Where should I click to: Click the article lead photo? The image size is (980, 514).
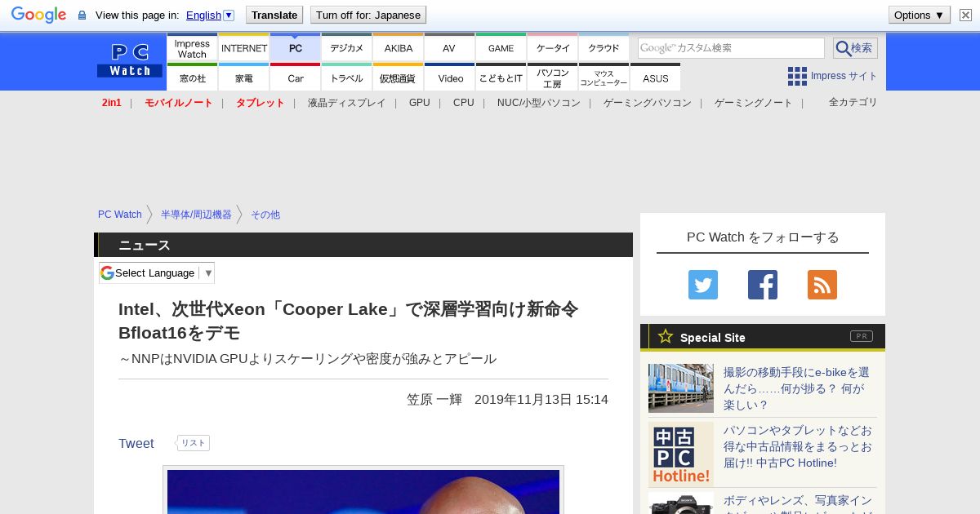pos(363,492)
